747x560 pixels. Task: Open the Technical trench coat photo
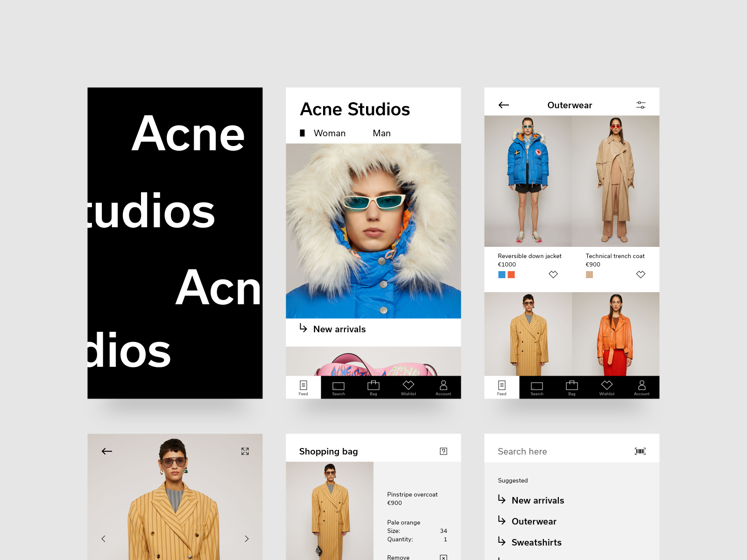(x=616, y=181)
